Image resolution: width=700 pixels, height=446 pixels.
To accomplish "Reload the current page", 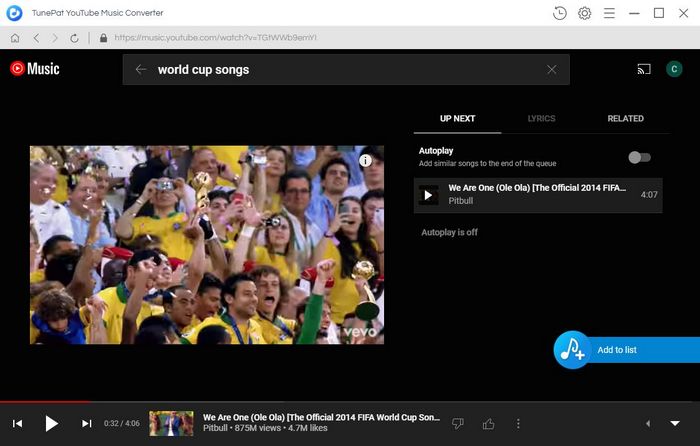I will tap(74, 38).
